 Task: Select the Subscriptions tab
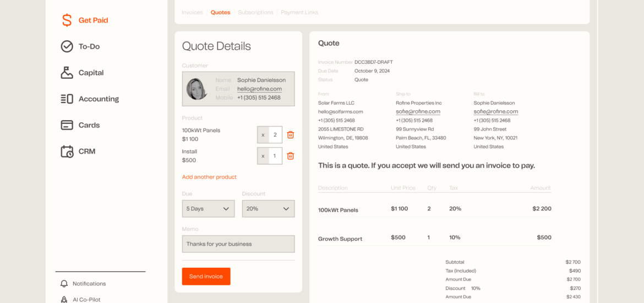pos(255,12)
